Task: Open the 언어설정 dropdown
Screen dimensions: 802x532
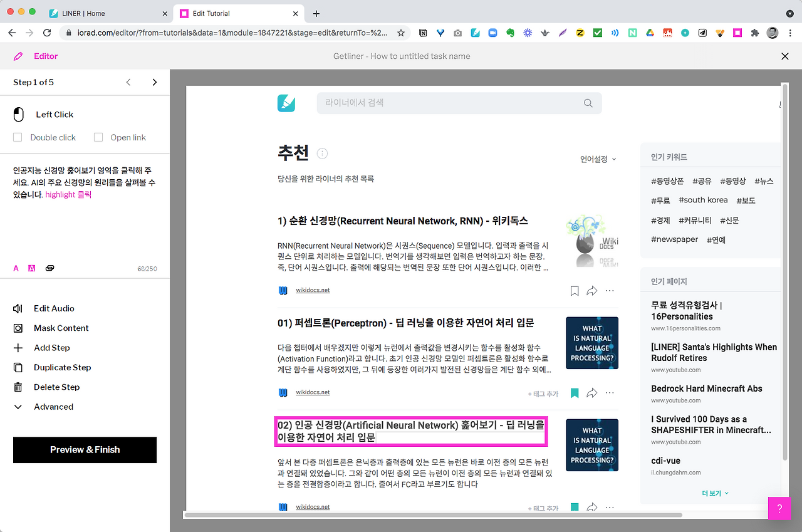Action: 598,159
